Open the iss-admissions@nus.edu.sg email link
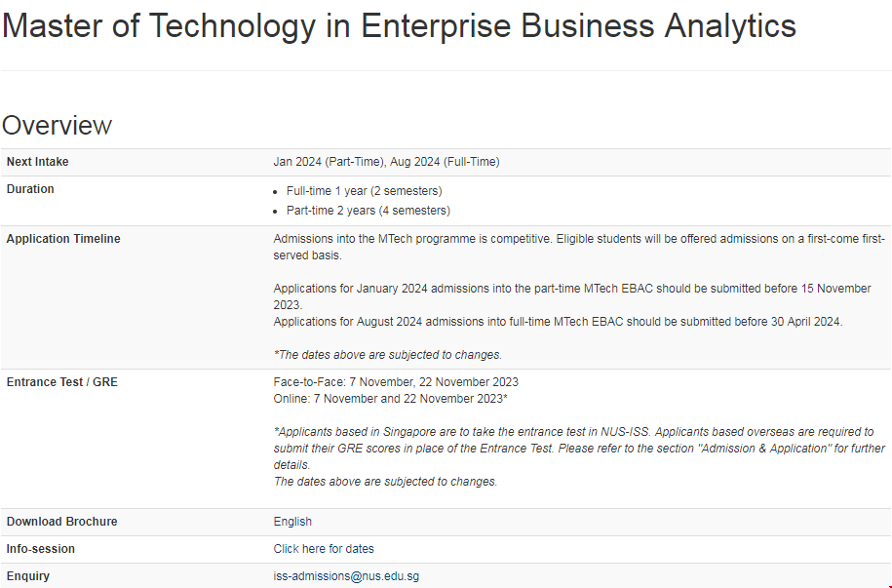Screen dimensions: 892x588 pos(346,576)
